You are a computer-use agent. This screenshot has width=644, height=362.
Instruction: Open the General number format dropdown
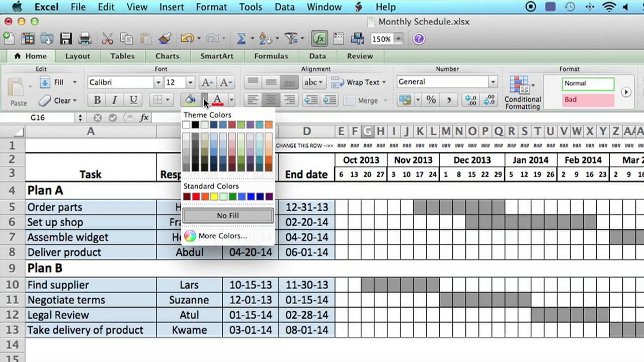(492, 81)
